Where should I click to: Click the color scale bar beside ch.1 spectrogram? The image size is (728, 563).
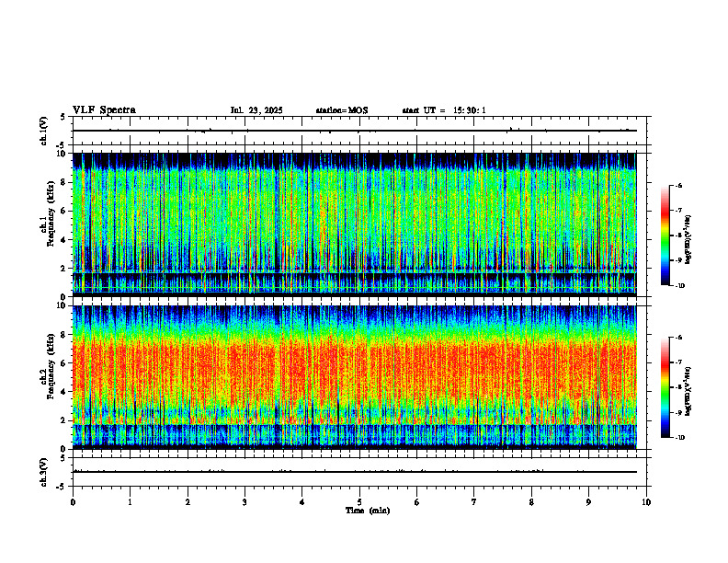pos(665,236)
